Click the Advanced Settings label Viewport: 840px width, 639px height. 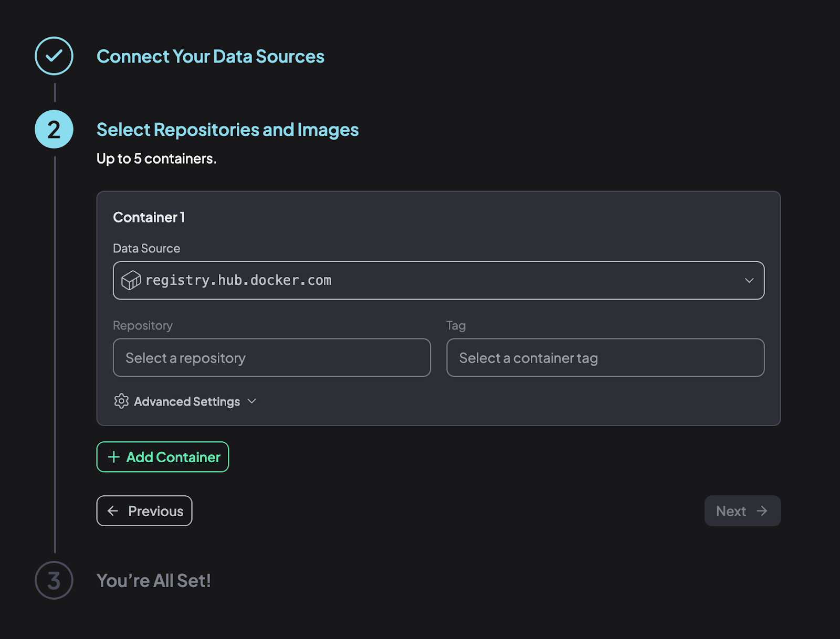pos(187,402)
